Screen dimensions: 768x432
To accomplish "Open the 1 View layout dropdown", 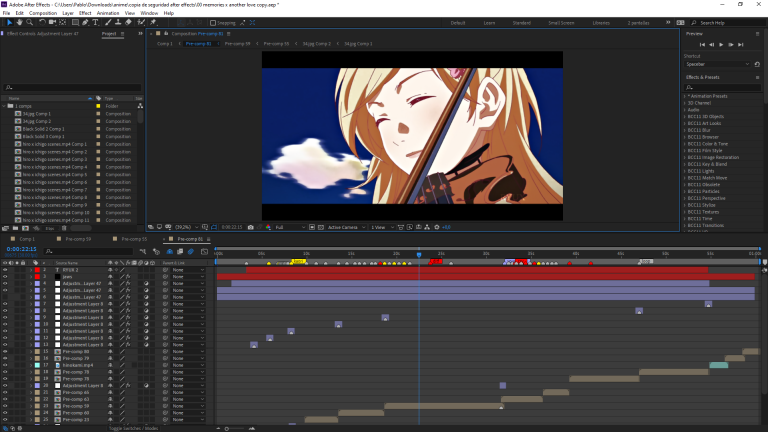I will click(383, 227).
